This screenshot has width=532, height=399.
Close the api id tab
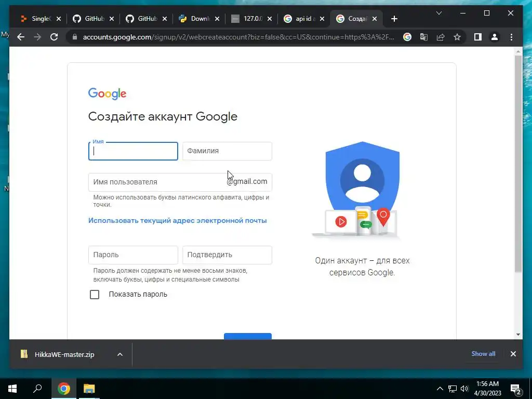(x=322, y=19)
